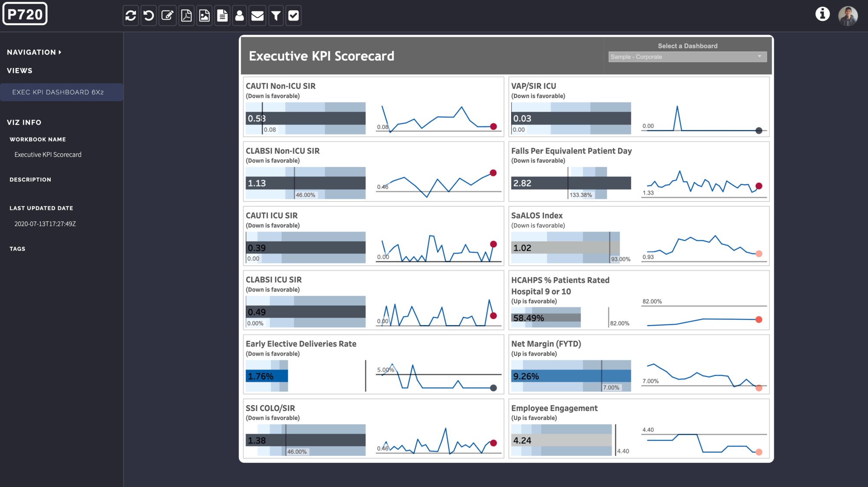
Task: Click the checkmark box toolbar icon
Action: pos(294,16)
